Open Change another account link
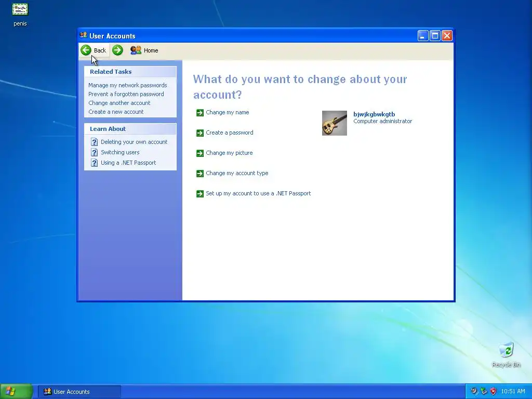532x399 pixels. [119, 103]
